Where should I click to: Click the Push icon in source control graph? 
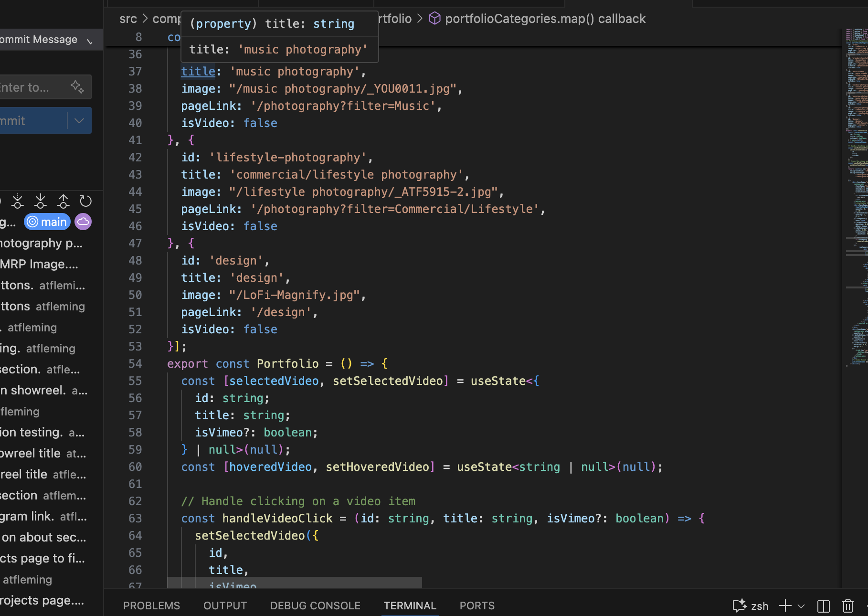click(63, 201)
